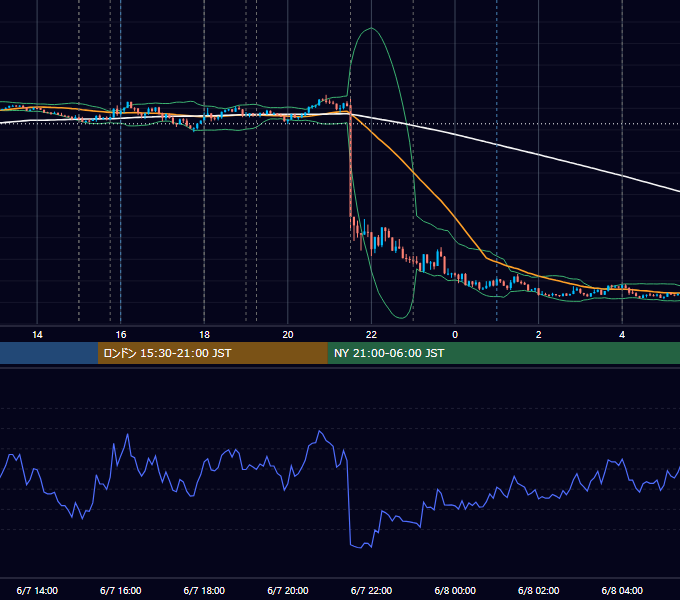Click the 6/7 16:00 date label
The height and width of the screenshot is (600, 680).
[x=121, y=590]
